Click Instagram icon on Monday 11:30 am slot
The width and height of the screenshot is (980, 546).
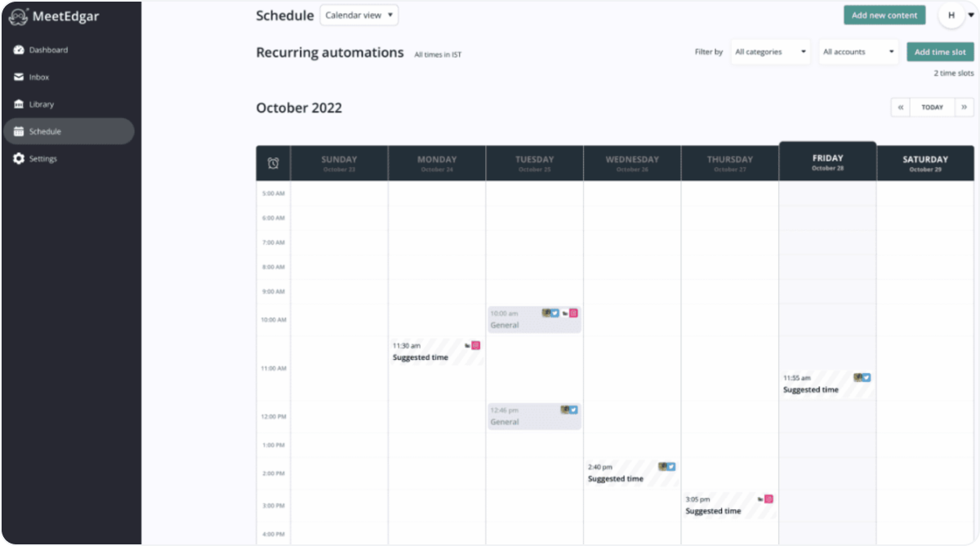point(476,345)
